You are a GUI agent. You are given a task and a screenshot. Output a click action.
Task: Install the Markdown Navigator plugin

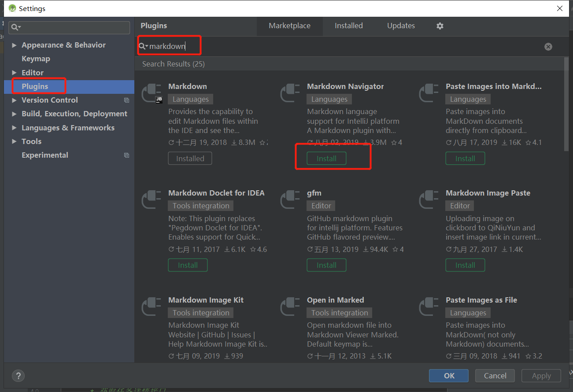coord(326,158)
